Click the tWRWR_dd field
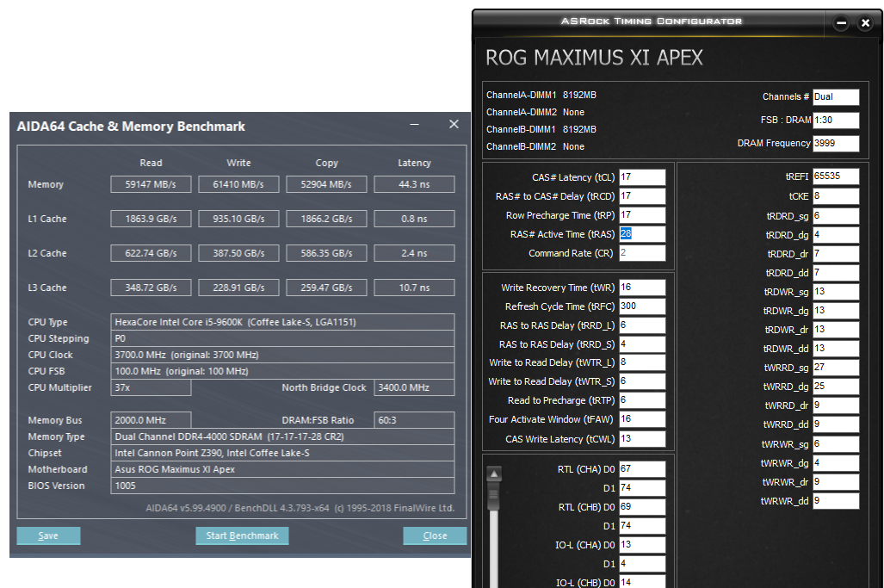 (x=836, y=500)
